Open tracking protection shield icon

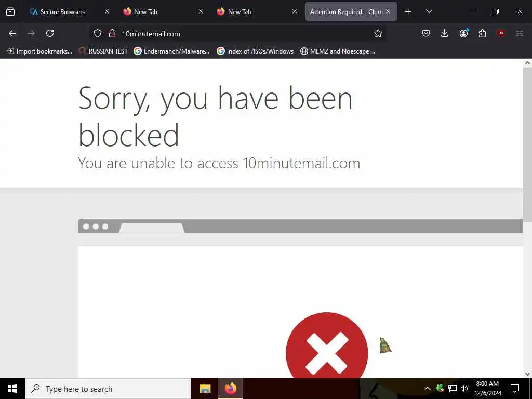point(98,33)
